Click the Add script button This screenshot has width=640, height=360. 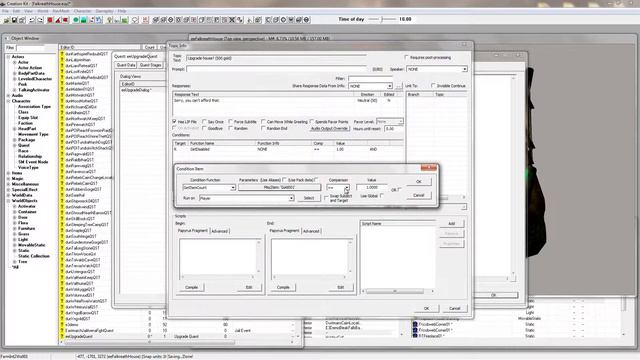click(x=451, y=224)
